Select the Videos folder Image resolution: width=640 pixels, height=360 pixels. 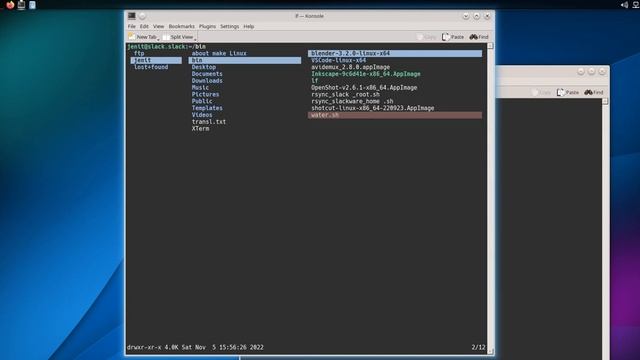click(202, 115)
